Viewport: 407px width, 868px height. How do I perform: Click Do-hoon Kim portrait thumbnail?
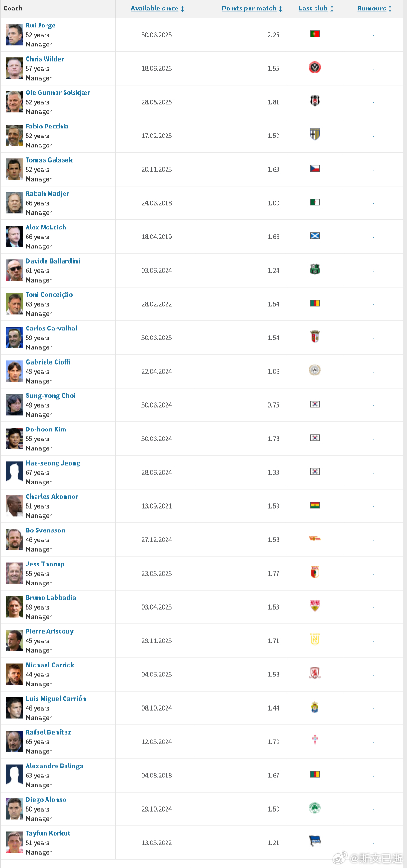point(14,439)
